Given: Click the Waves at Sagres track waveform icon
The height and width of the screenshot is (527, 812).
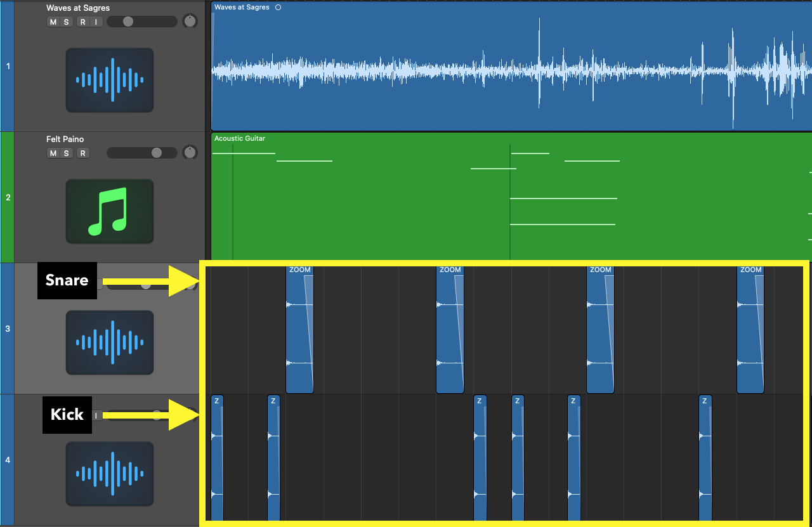Looking at the screenshot, I should click(109, 80).
